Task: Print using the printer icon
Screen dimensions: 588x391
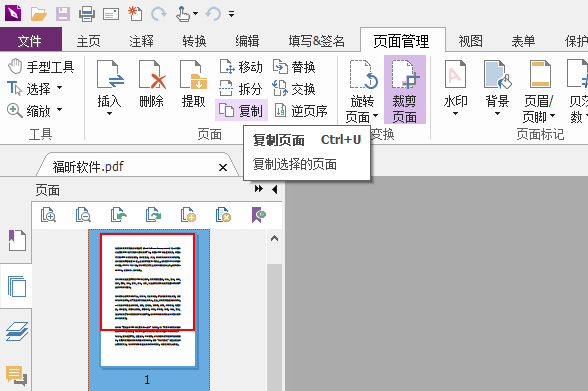Action: [x=87, y=14]
